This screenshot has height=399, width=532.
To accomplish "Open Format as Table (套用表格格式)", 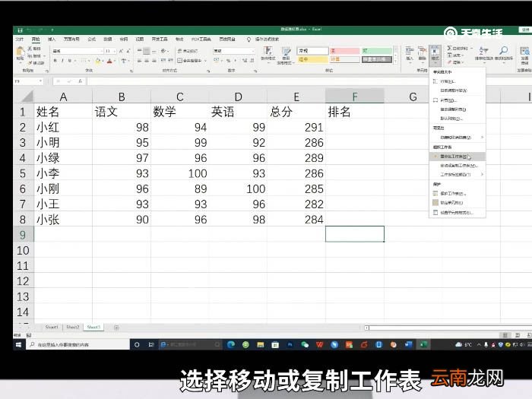I will point(286,55).
